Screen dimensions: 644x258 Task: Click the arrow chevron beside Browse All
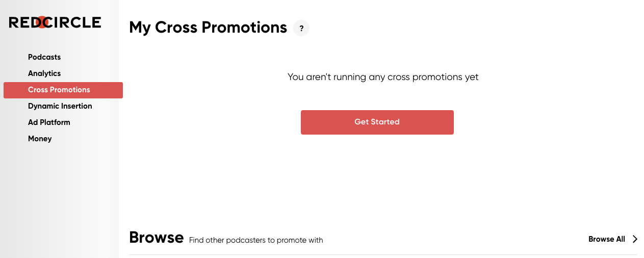pyautogui.click(x=635, y=239)
